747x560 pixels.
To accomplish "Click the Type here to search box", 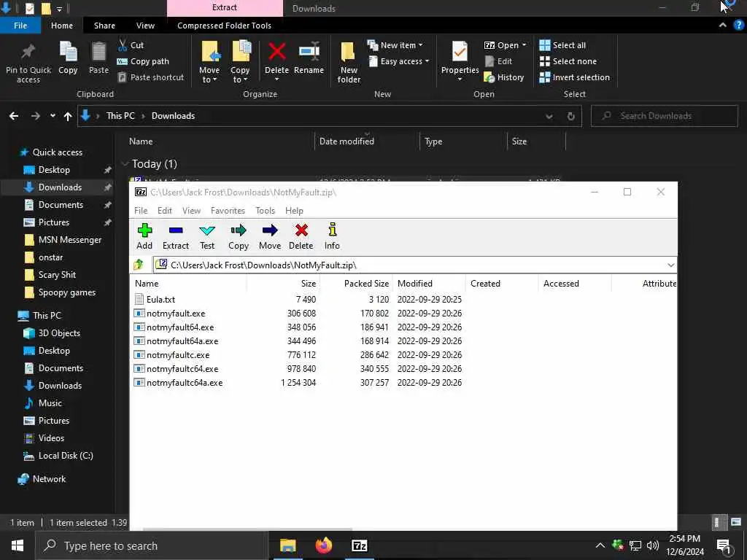I will point(152,545).
